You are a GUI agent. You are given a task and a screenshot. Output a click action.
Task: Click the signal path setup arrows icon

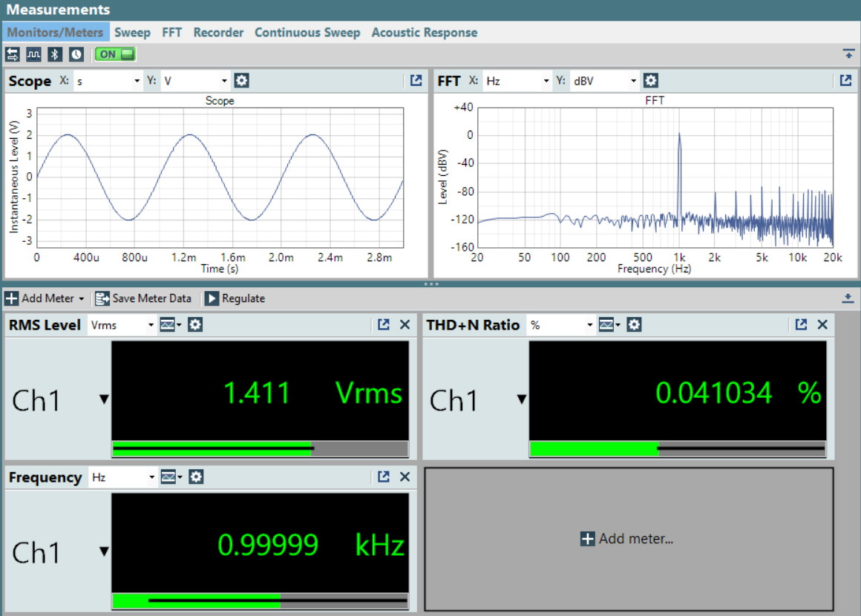coord(13,54)
